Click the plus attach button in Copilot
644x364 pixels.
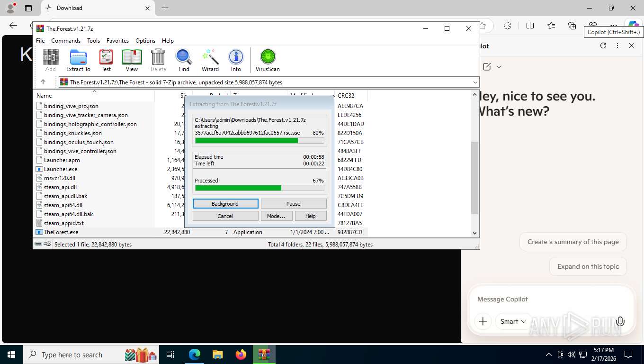(x=483, y=321)
